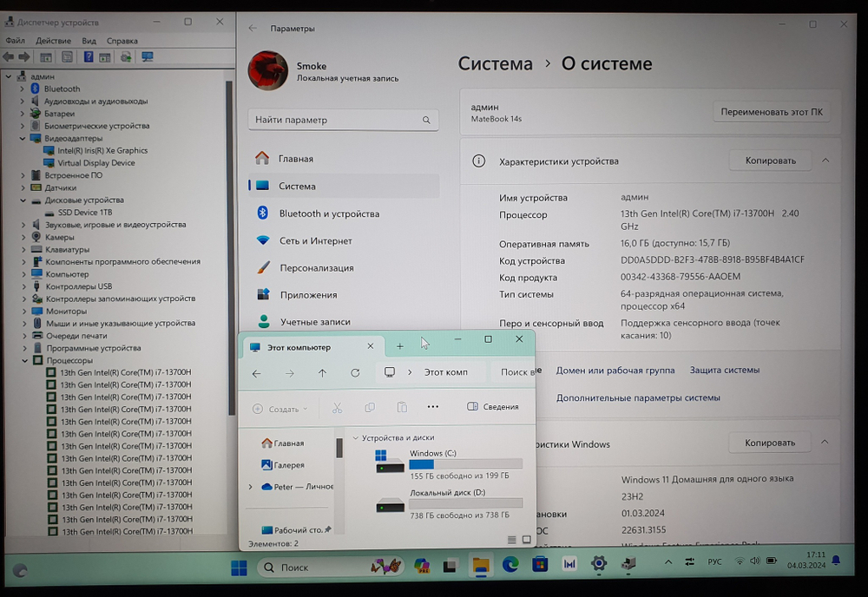Click the Paste icon in Explorer toolbar

(x=402, y=407)
